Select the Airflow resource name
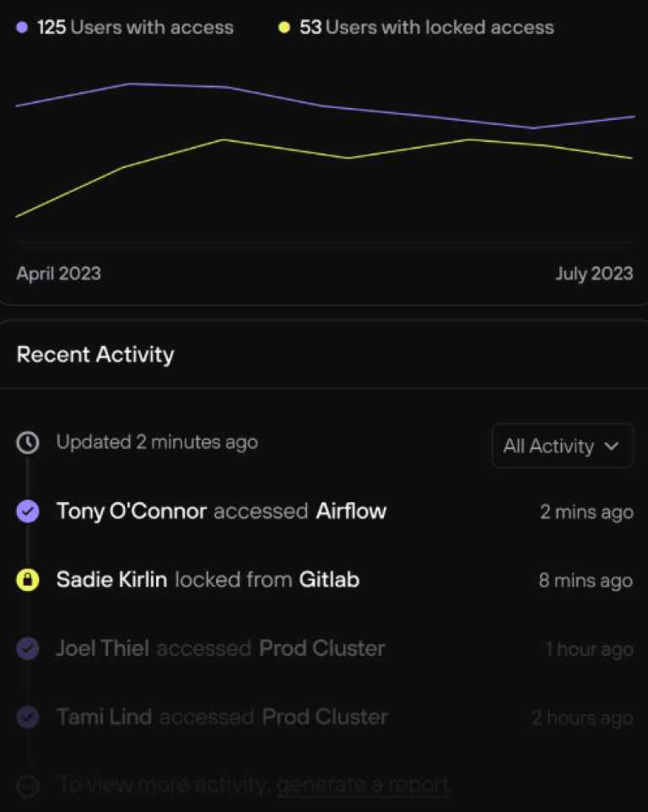The height and width of the screenshot is (812, 648). (x=351, y=511)
